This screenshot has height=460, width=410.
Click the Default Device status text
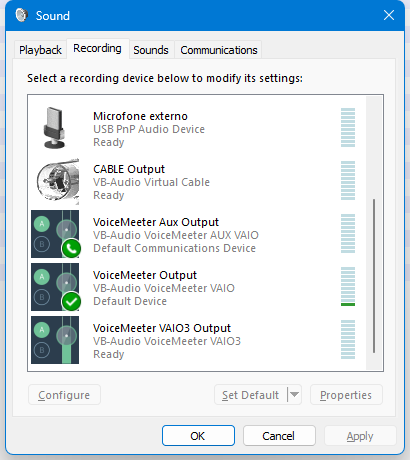[130, 301]
